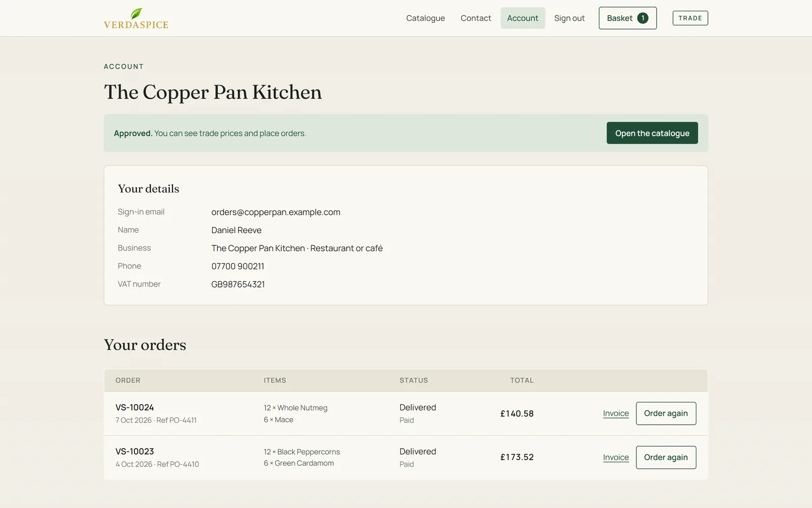Image resolution: width=812 pixels, height=508 pixels.
Task: Click the Delivered status for VS-10024
Action: (x=418, y=407)
